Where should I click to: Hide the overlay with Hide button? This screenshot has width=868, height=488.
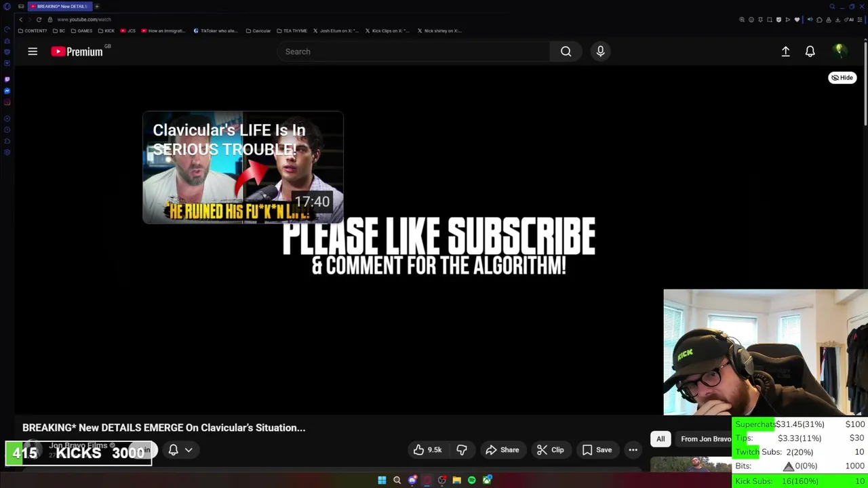(842, 78)
